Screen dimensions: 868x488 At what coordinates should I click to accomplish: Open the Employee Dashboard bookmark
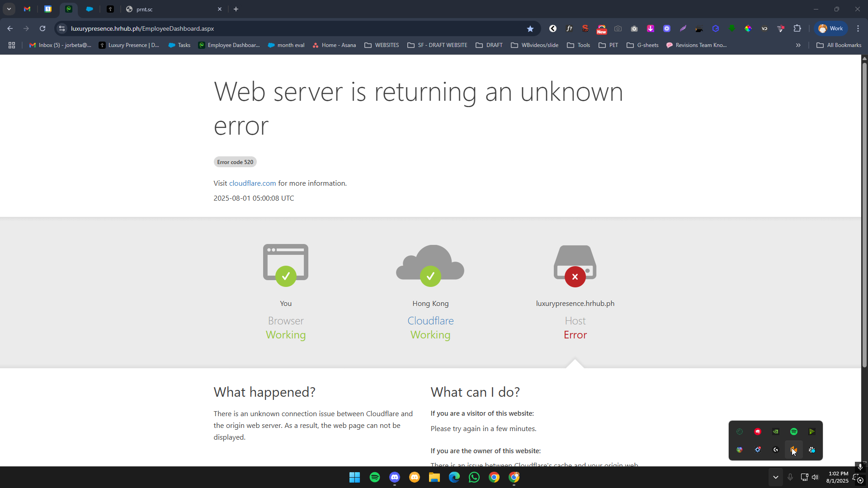229,45
